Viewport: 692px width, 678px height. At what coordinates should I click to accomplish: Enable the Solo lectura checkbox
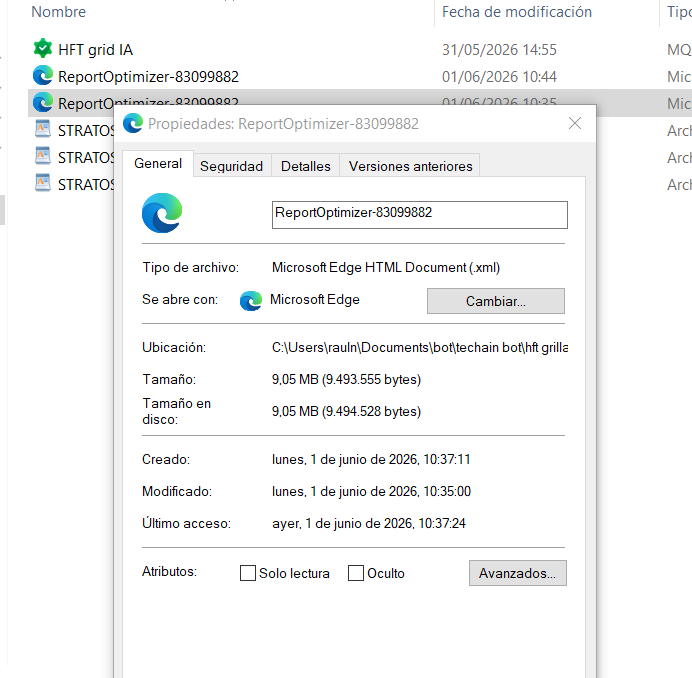(x=248, y=573)
